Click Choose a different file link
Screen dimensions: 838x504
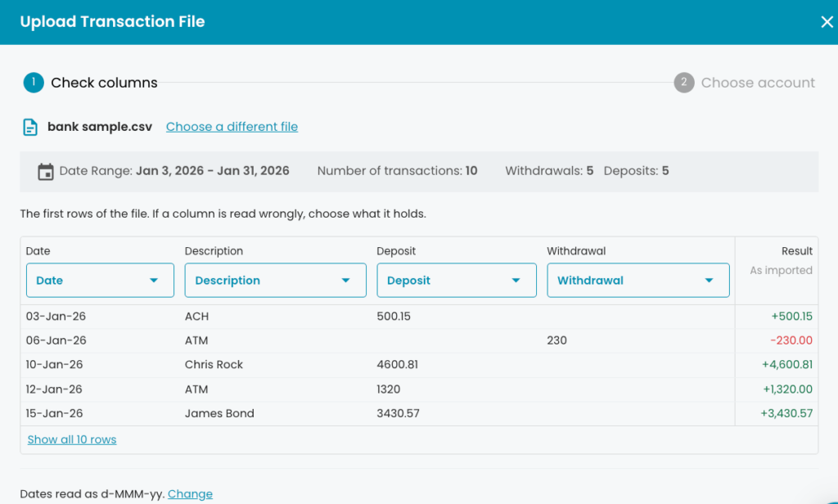(x=232, y=127)
